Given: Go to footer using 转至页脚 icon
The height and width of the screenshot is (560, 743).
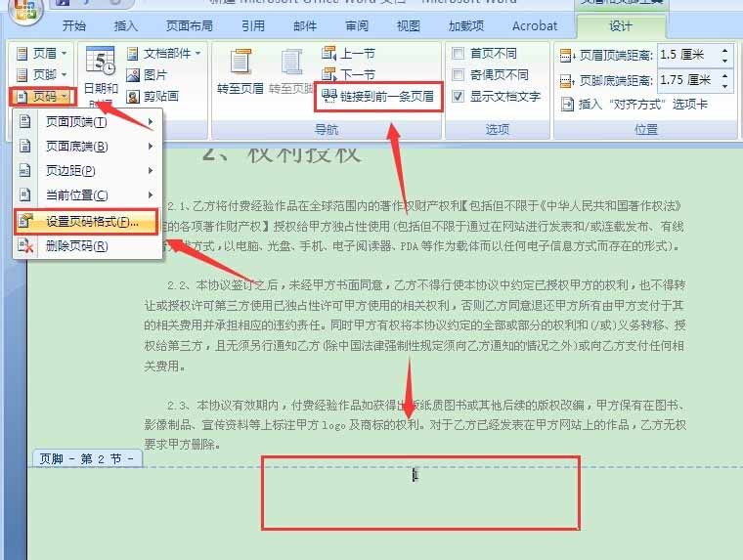Looking at the screenshot, I should coord(292,63).
